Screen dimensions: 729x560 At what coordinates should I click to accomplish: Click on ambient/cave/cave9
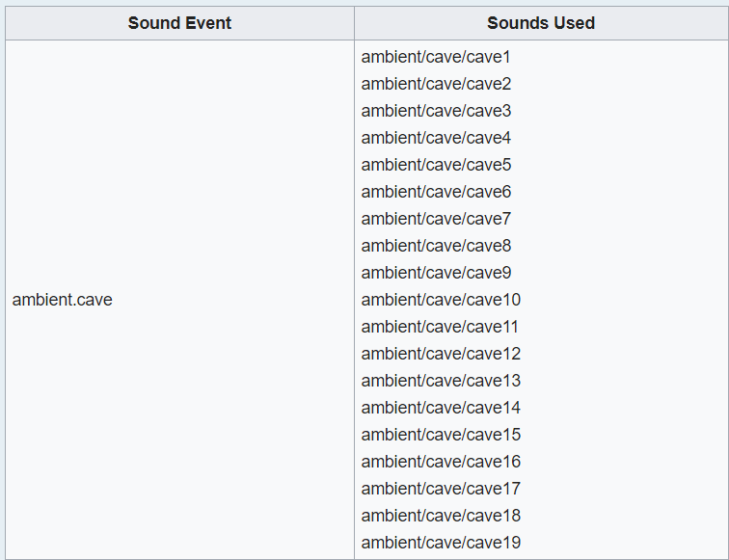click(x=436, y=273)
